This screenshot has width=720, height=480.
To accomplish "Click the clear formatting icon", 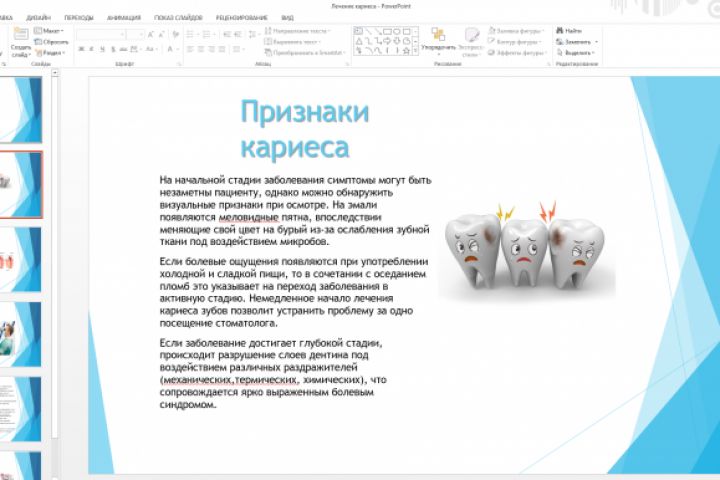I will coord(175,34).
